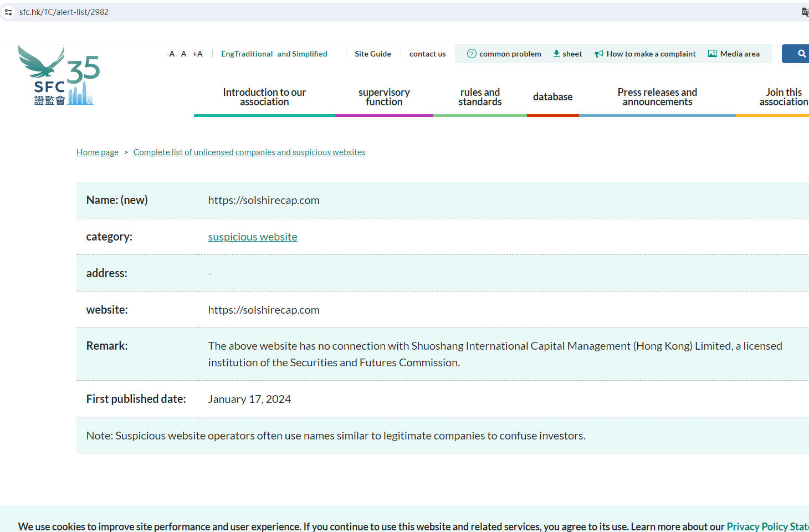Screen dimensions: 809x532
Task: Click the translate icon in address bar
Action: coord(805,12)
